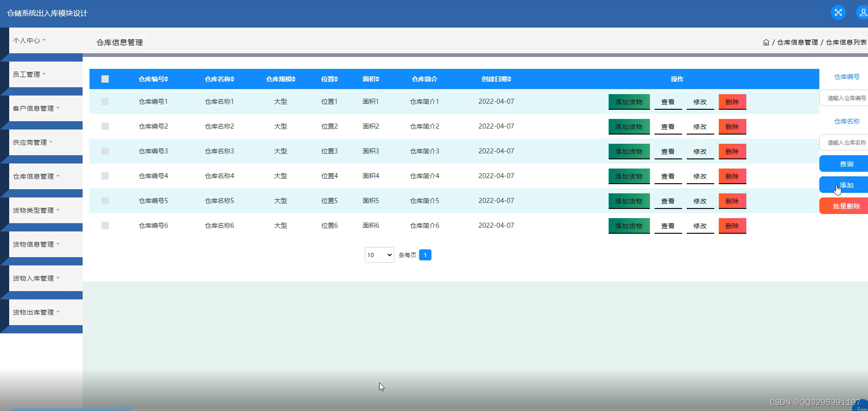Click 添加货物 for 仓库编号2

(629, 127)
